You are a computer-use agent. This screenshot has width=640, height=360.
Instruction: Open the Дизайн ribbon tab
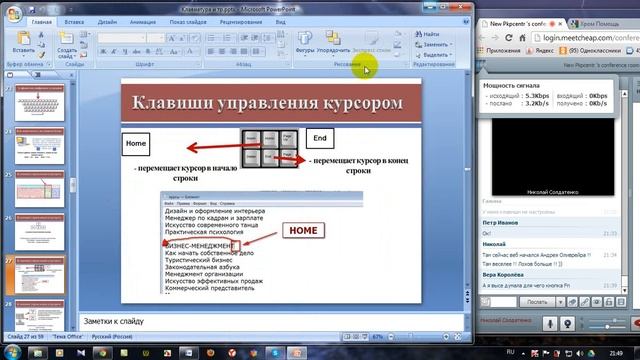pyautogui.click(x=107, y=22)
